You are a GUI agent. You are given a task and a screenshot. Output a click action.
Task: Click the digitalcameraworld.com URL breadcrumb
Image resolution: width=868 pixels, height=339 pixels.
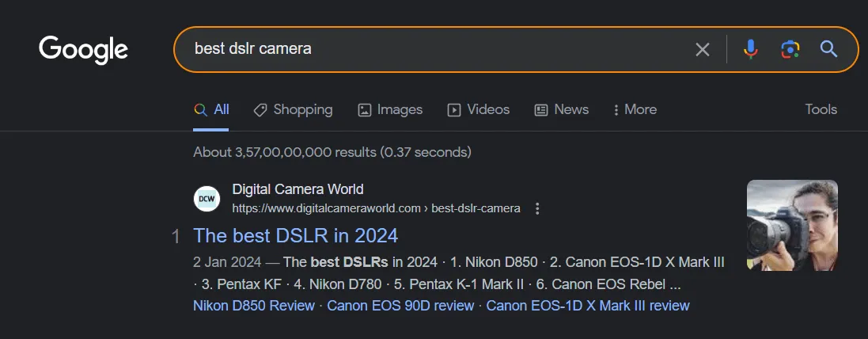coord(376,208)
